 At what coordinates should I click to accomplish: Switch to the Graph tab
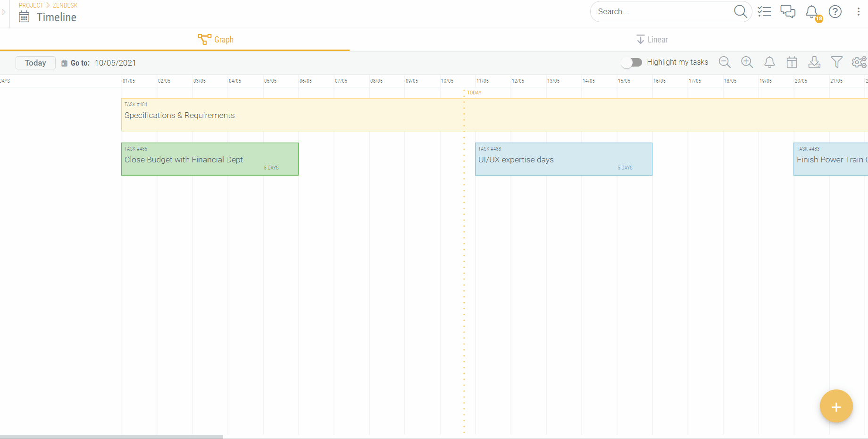click(216, 40)
